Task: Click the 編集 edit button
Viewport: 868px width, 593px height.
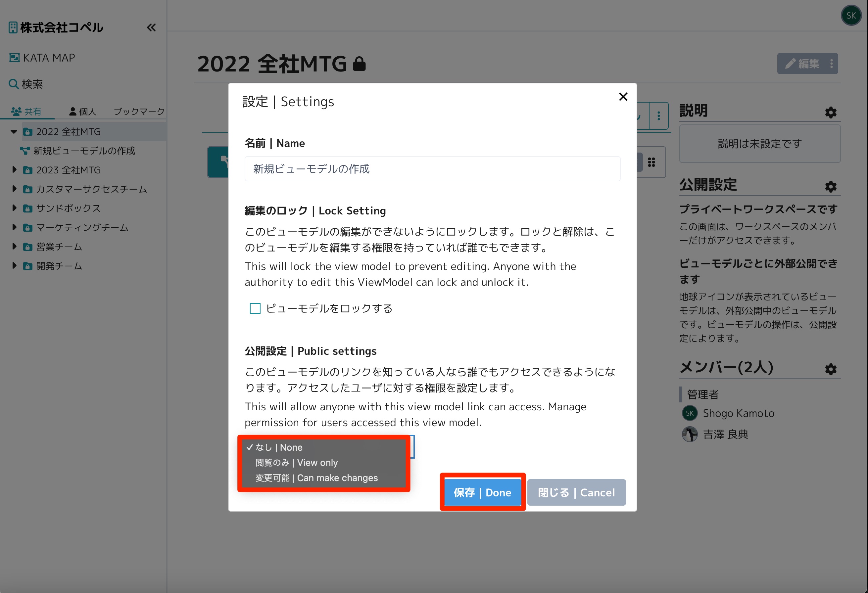Action: point(801,64)
